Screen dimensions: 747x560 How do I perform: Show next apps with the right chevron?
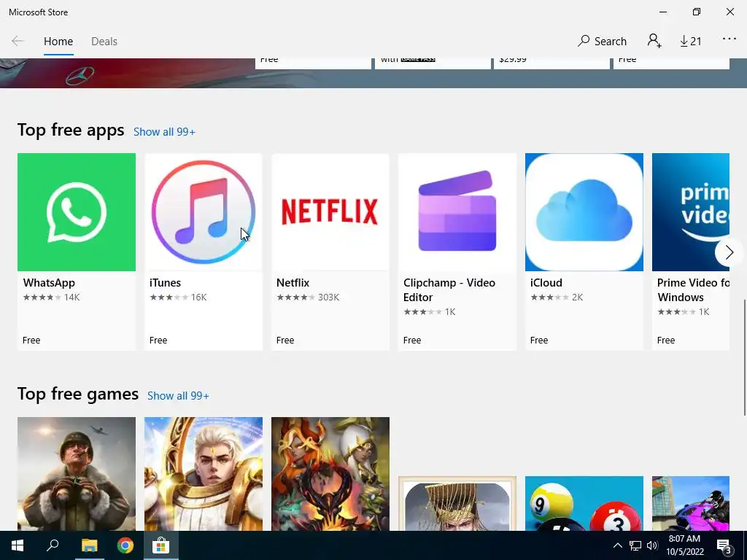click(x=729, y=252)
